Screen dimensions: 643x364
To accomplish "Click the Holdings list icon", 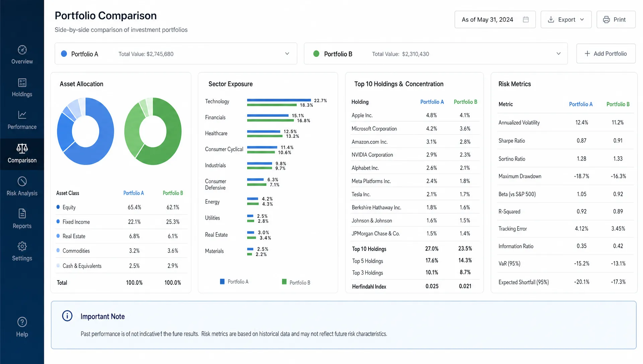I will [22, 83].
